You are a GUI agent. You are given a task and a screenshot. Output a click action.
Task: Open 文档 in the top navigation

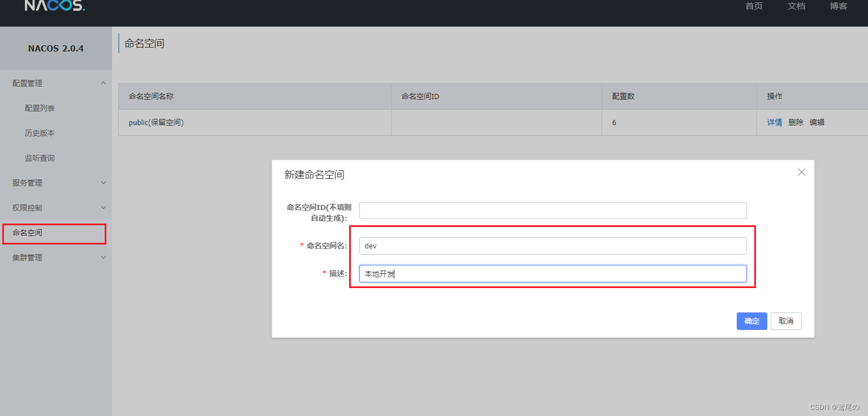(796, 6)
